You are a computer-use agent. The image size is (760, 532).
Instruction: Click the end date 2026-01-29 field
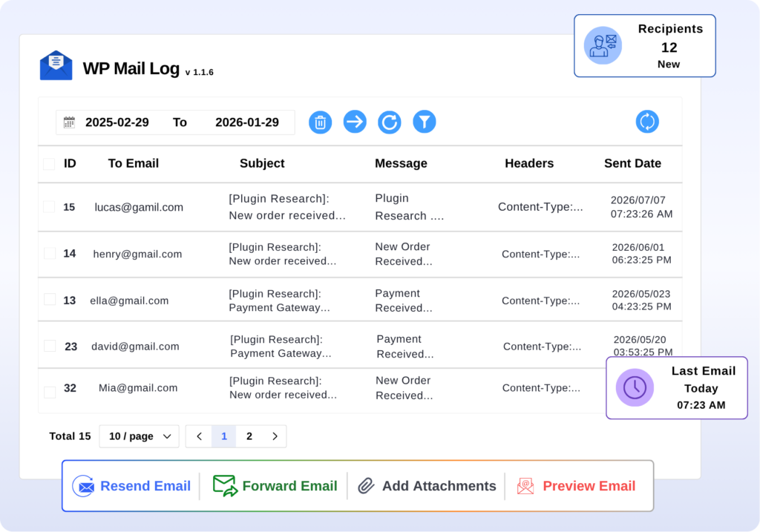(247, 122)
